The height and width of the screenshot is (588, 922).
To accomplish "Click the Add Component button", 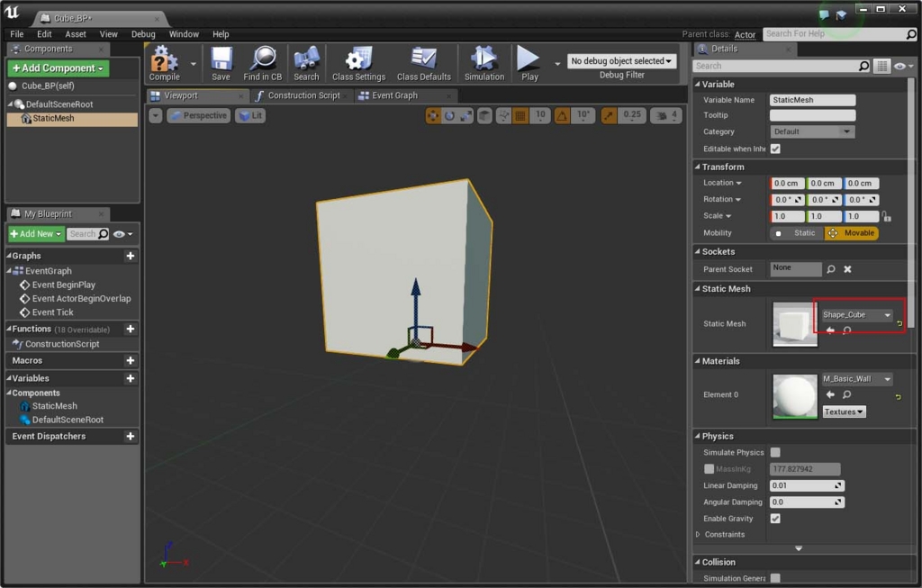I will 58,68.
